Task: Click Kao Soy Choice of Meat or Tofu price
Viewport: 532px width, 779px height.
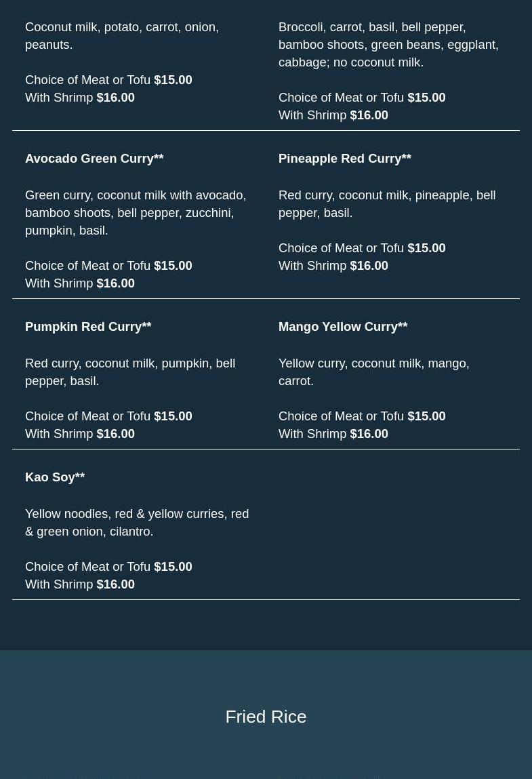Action: point(109,567)
